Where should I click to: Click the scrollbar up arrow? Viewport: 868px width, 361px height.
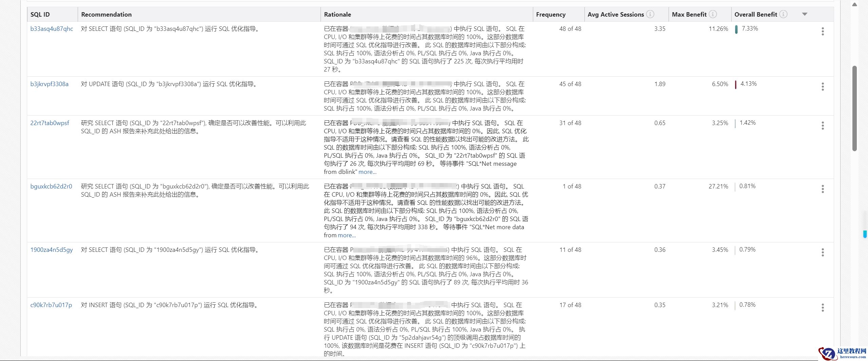(854, 5)
